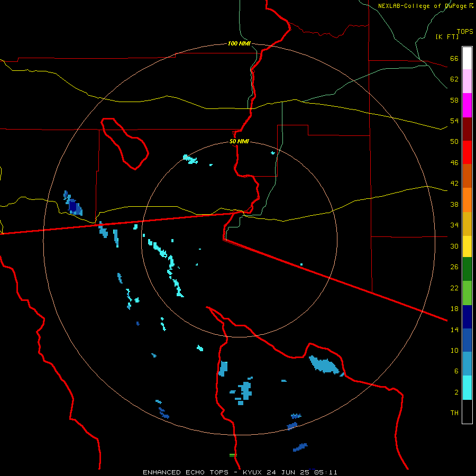Click the dark red 50-54 legend swatch

pyautogui.click(x=467, y=129)
